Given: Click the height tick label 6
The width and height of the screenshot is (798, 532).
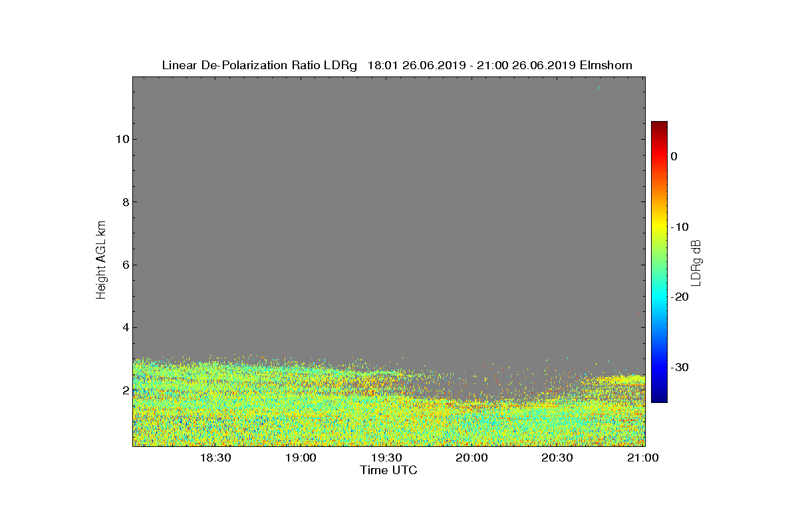Looking at the screenshot, I should coord(124,265).
